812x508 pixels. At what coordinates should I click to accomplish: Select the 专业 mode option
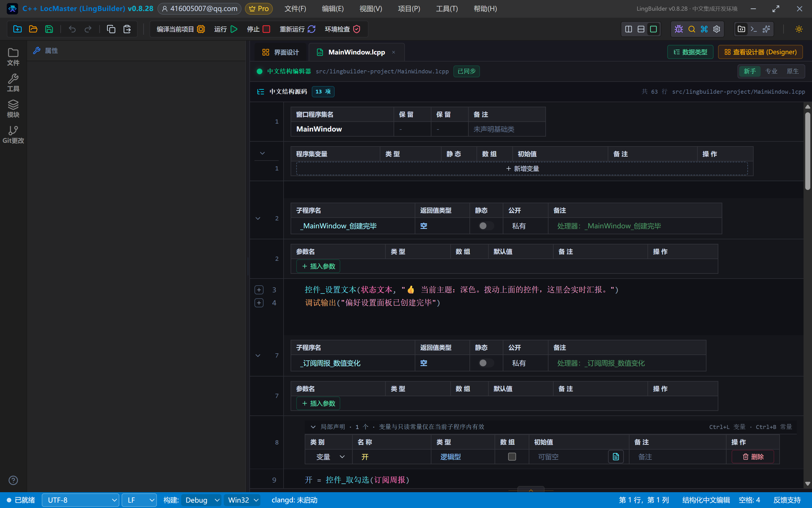pos(771,71)
